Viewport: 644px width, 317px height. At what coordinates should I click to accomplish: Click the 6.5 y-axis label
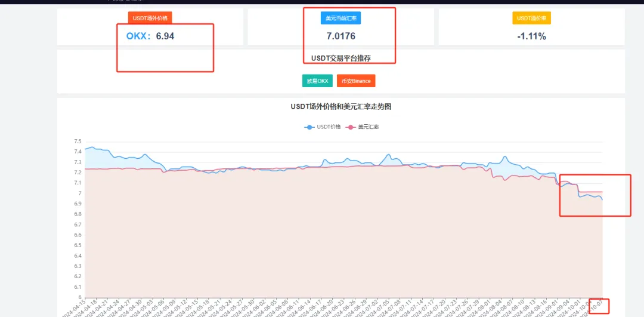[x=78, y=245]
